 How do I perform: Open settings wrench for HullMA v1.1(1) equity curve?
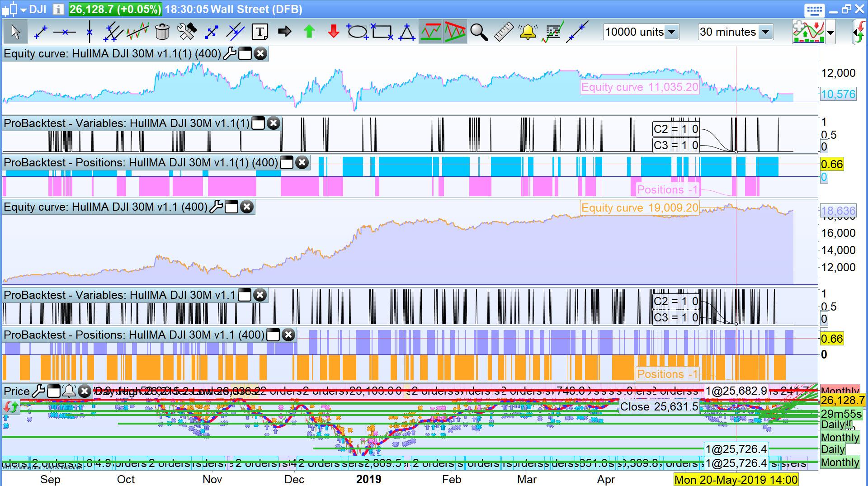(x=230, y=54)
